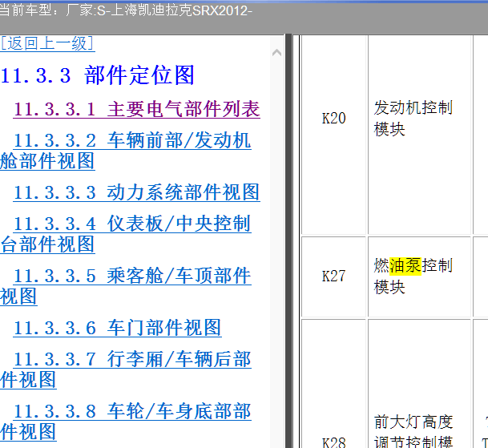The width and height of the screenshot is (488, 448).
Task: Open 11.3.3.2 车辆前部/发动机舱部件视图
Action: [126, 151]
